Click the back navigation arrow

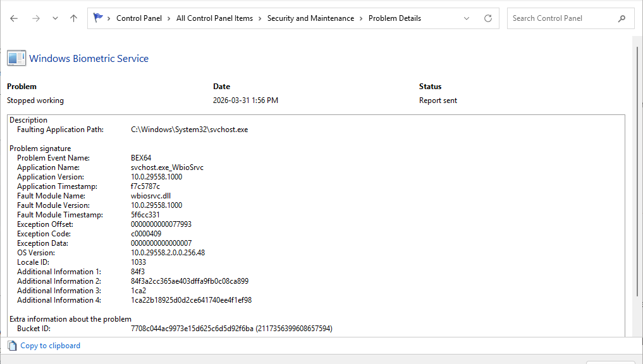(13, 18)
